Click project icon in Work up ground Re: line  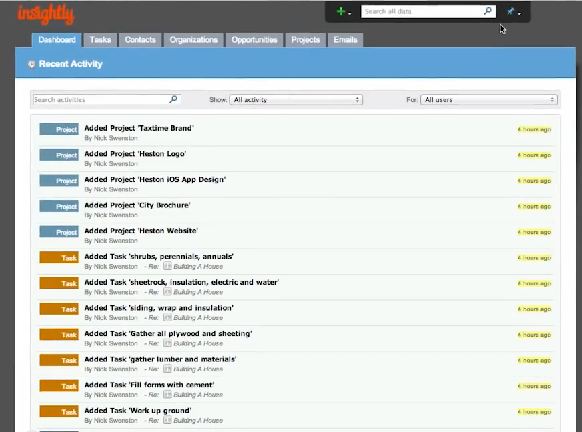tap(167, 420)
